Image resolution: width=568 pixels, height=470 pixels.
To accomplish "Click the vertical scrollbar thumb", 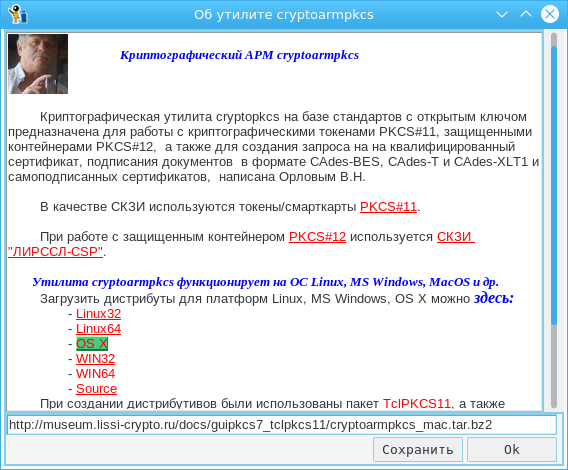I will 554,185.
